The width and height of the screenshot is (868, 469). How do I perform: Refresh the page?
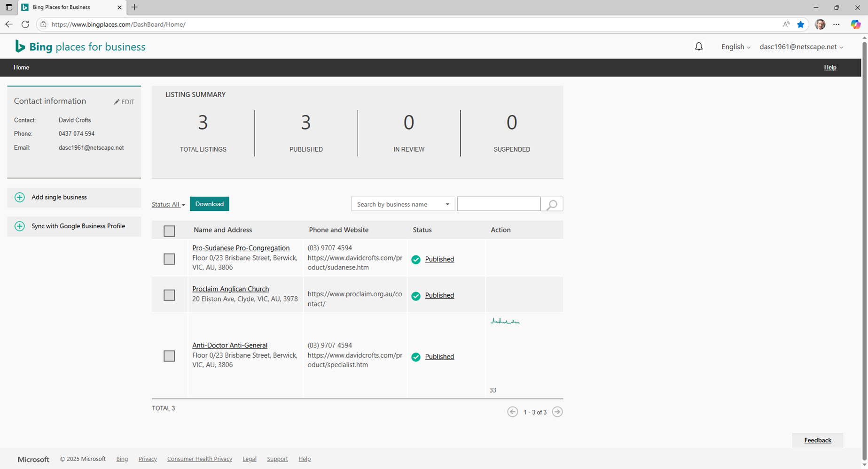(25, 24)
